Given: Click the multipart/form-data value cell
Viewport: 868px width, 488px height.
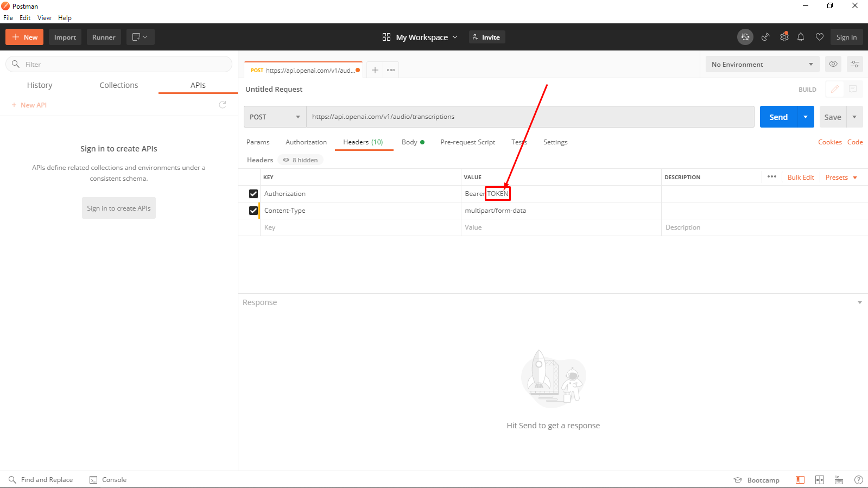Looking at the screenshot, I should click(561, 211).
